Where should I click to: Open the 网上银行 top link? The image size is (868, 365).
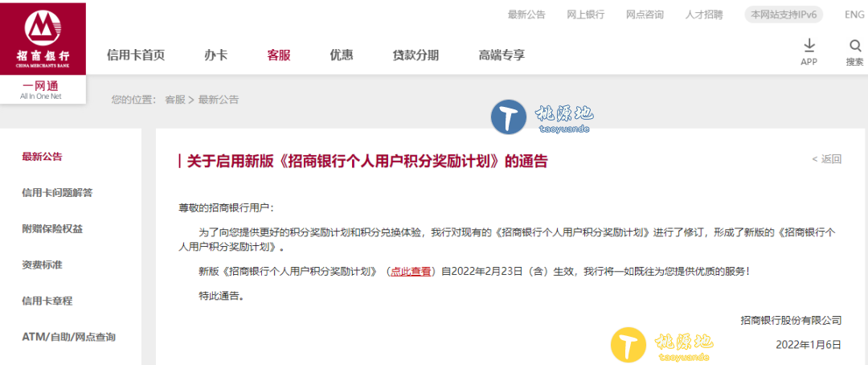coord(586,15)
